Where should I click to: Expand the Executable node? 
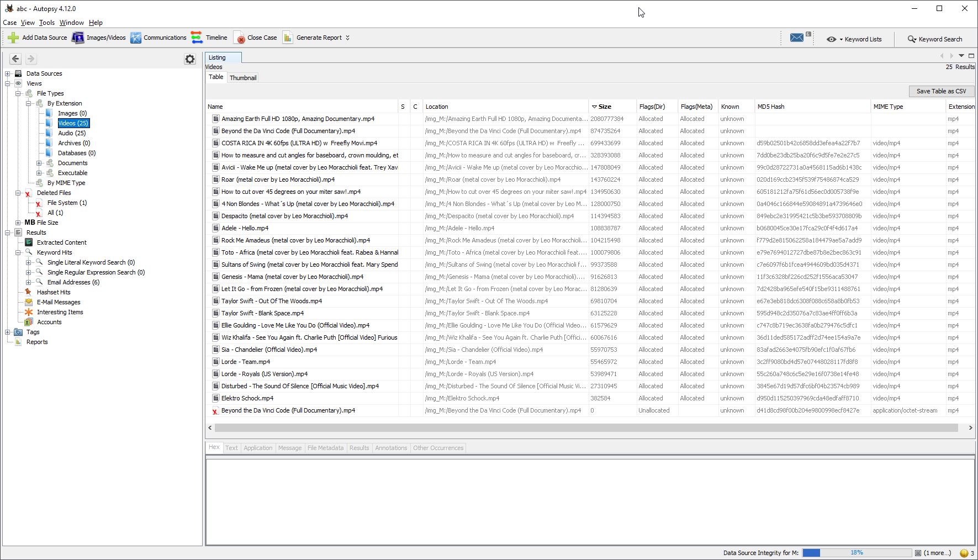click(x=39, y=173)
